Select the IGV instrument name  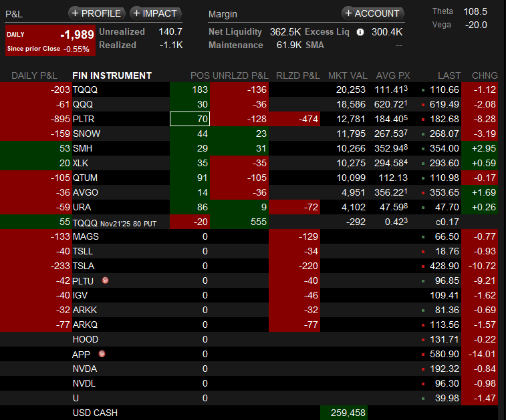pos(80,295)
